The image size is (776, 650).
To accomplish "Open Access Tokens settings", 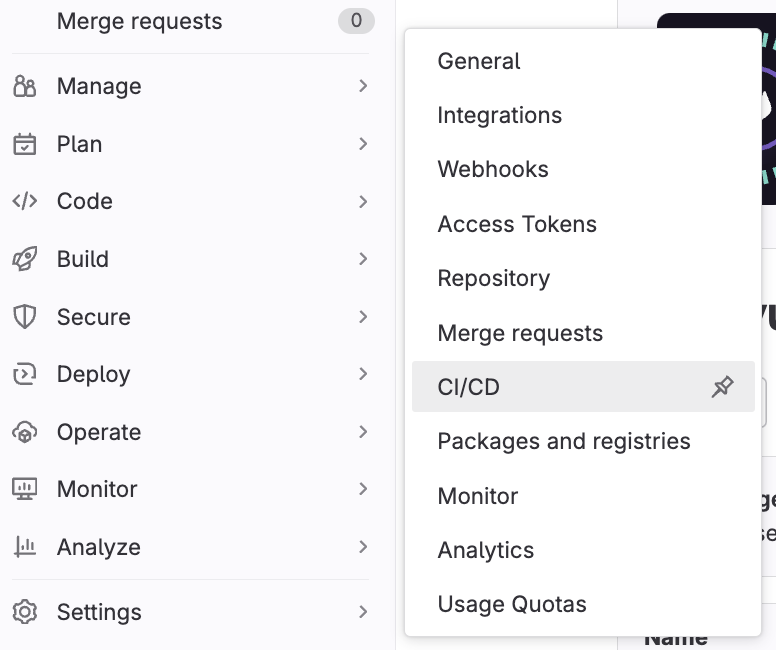I will pyautogui.click(x=517, y=224).
